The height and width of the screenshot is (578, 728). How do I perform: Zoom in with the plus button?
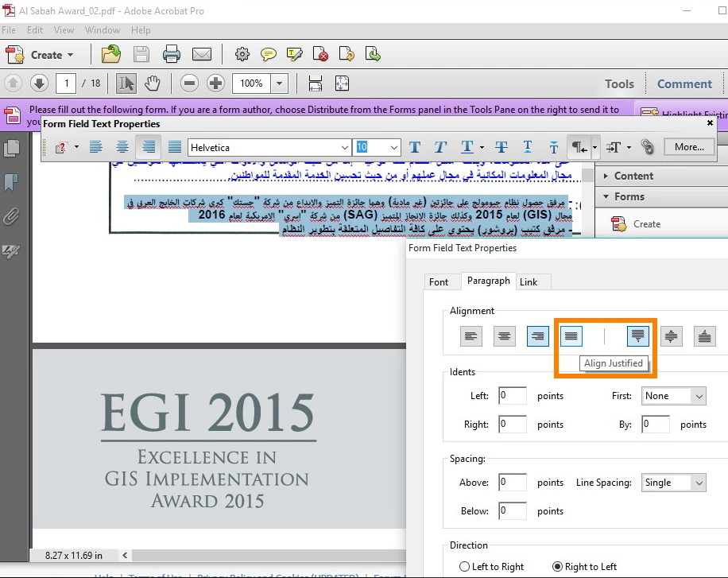(x=215, y=83)
